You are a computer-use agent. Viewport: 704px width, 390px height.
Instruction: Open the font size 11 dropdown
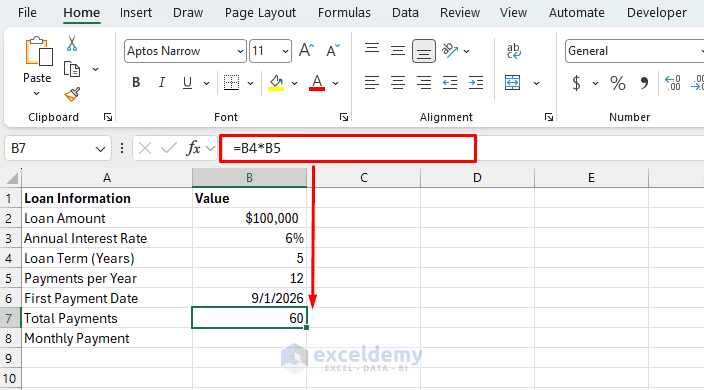285,51
